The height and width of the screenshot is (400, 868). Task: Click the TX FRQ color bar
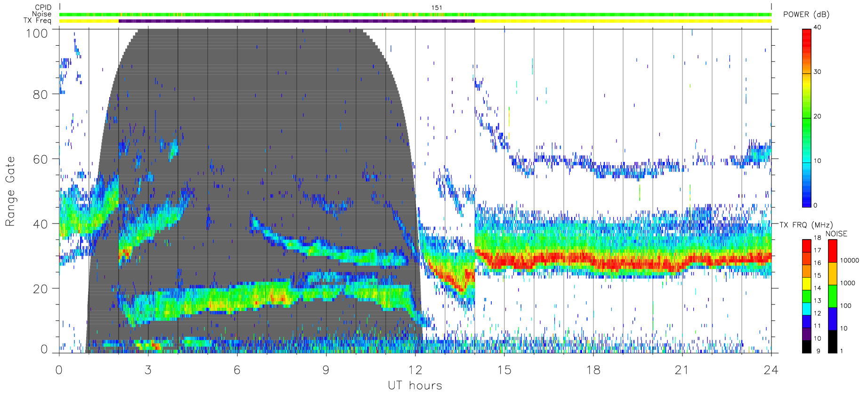point(807,296)
